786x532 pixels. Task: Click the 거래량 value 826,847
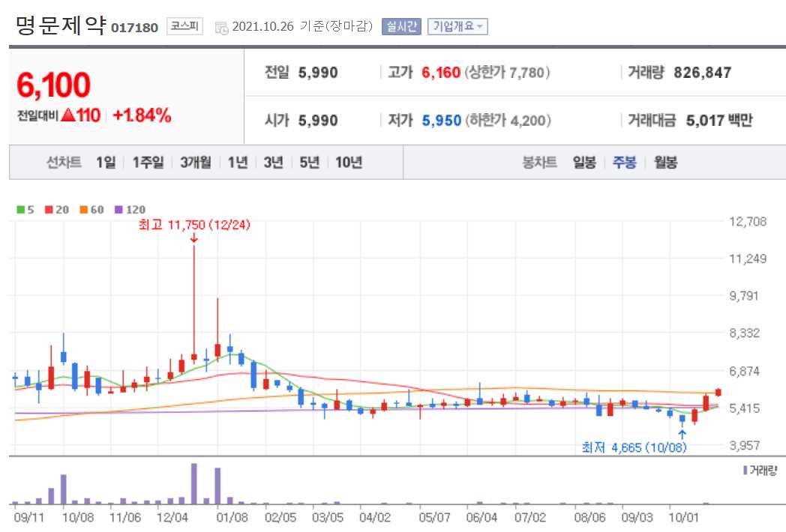tap(702, 73)
